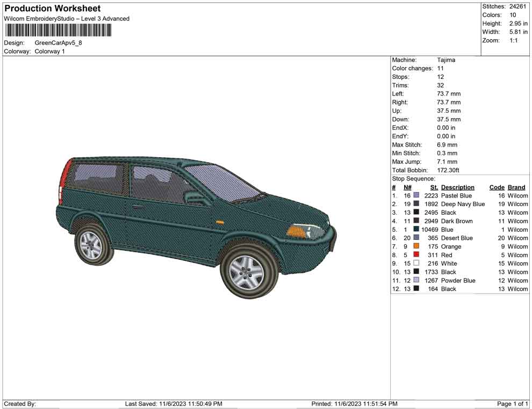This screenshot has width=532, height=409.
Task: Click the Blue chip with 10469 stitches
Action: (416, 229)
